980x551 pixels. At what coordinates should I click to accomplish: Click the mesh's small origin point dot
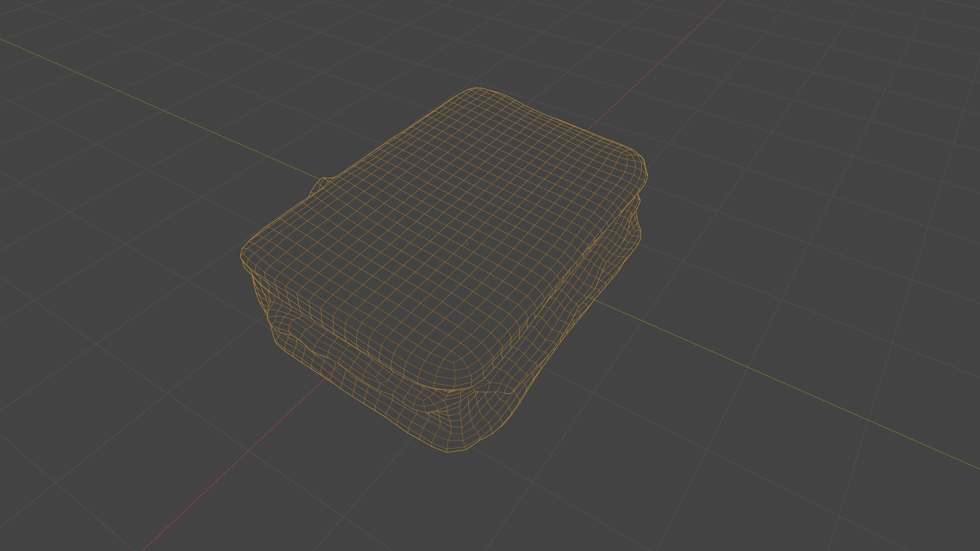pos(467,244)
